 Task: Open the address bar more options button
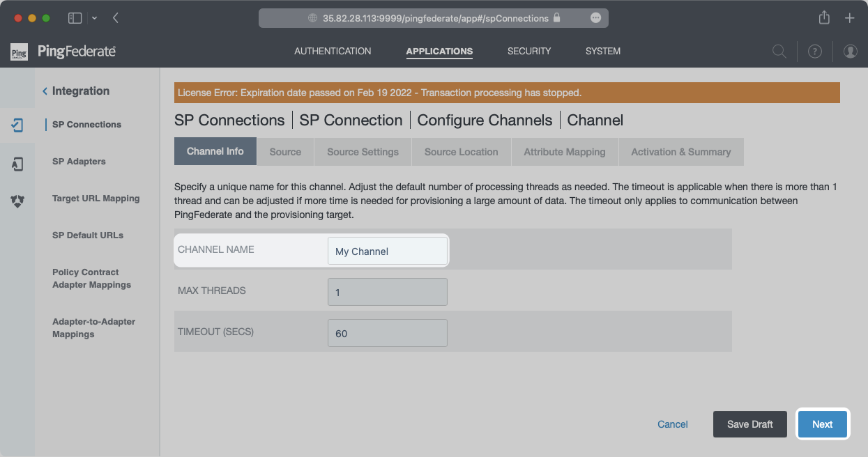click(595, 18)
